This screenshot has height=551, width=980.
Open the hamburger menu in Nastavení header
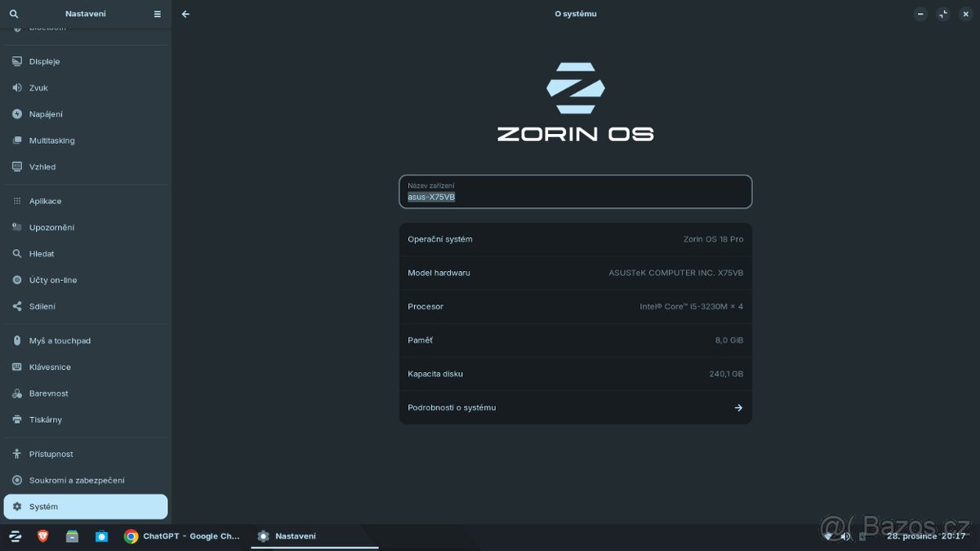pos(158,14)
